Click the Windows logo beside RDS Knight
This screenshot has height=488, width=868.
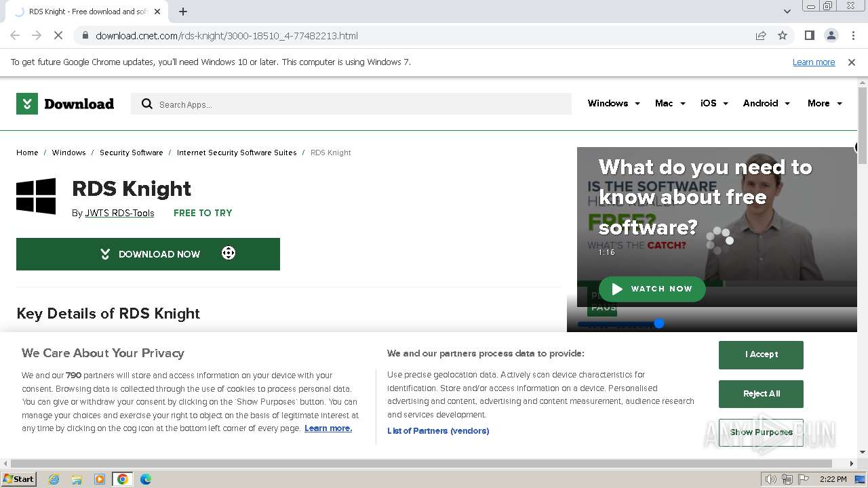tap(36, 197)
